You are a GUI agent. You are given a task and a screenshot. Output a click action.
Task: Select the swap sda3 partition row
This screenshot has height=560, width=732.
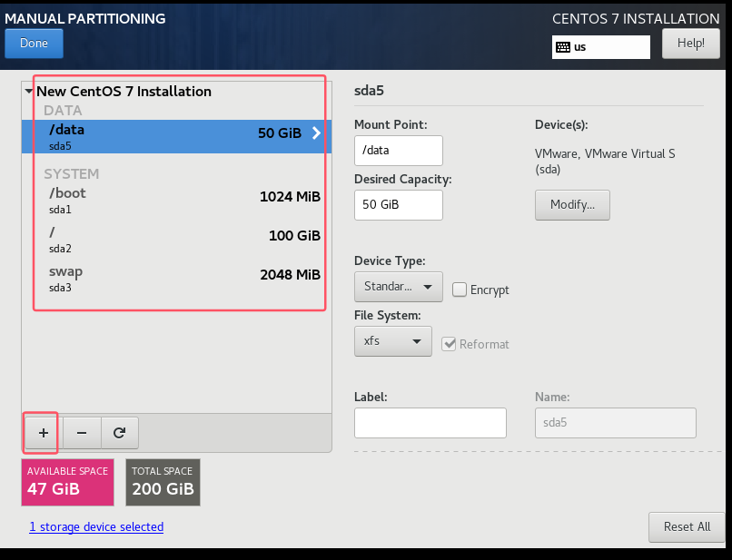[176, 279]
